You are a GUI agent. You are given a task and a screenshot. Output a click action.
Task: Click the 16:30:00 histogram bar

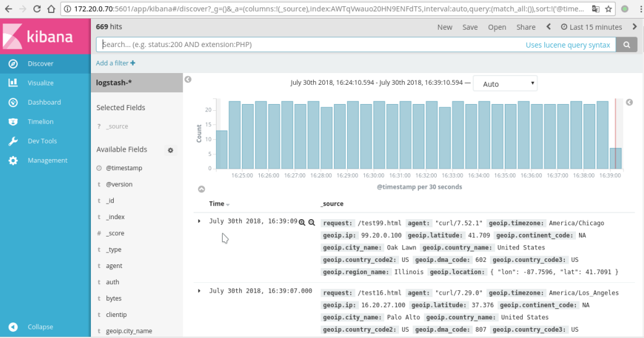pyautogui.click(x=379, y=135)
